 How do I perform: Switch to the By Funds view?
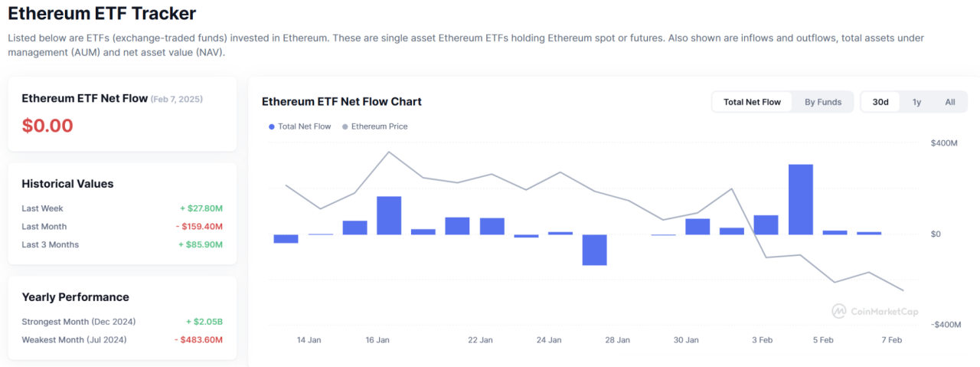click(x=823, y=102)
